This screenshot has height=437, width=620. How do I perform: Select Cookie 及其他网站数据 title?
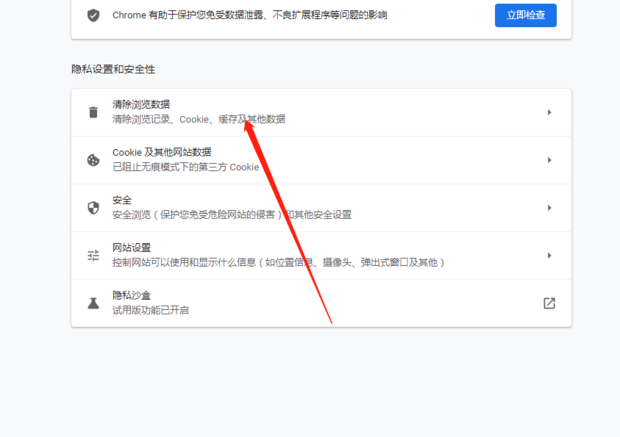point(162,152)
